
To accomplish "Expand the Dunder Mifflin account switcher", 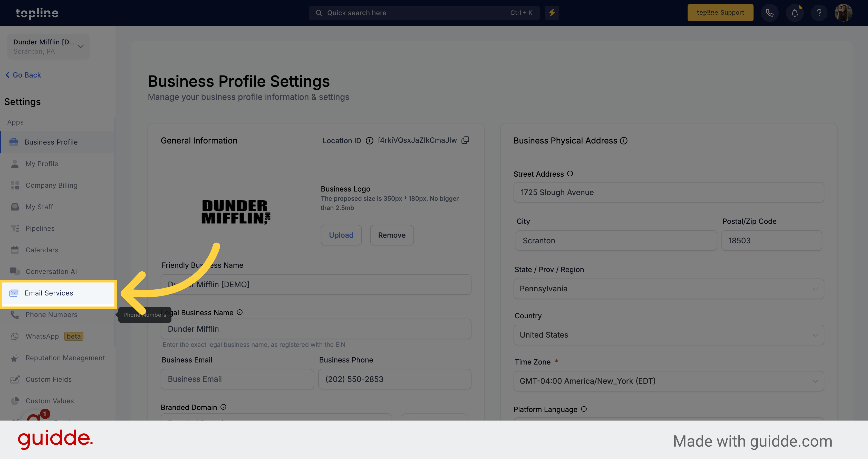I will pyautogui.click(x=49, y=46).
